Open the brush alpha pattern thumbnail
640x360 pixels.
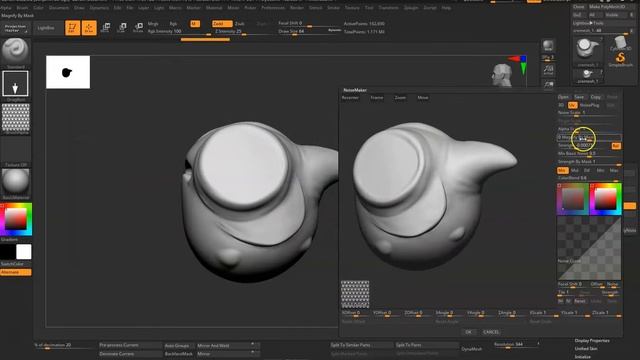pyautogui.click(x=16, y=117)
